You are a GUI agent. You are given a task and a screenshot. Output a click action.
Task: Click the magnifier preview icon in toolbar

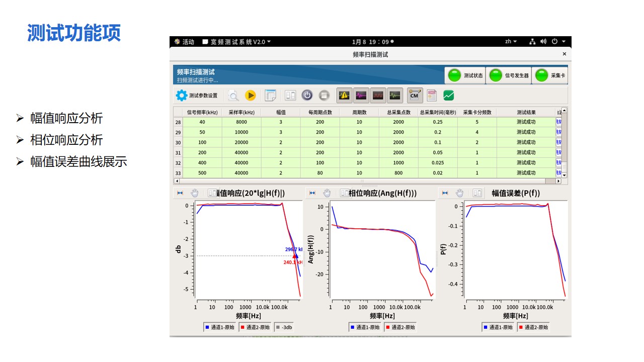tap(233, 95)
